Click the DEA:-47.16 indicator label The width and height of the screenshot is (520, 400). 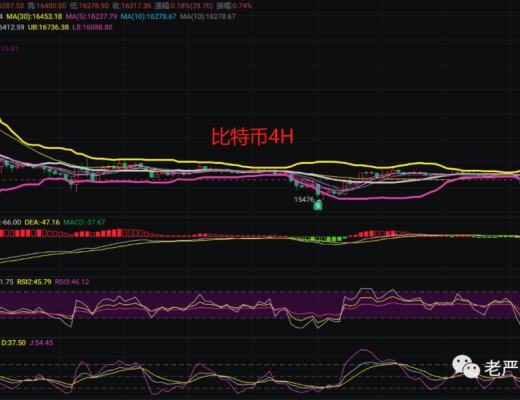(42, 222)
